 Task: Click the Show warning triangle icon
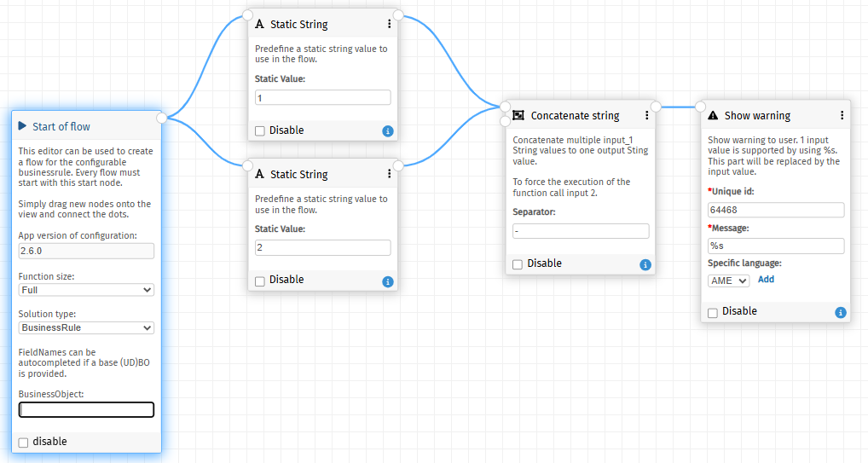point(713,115)
